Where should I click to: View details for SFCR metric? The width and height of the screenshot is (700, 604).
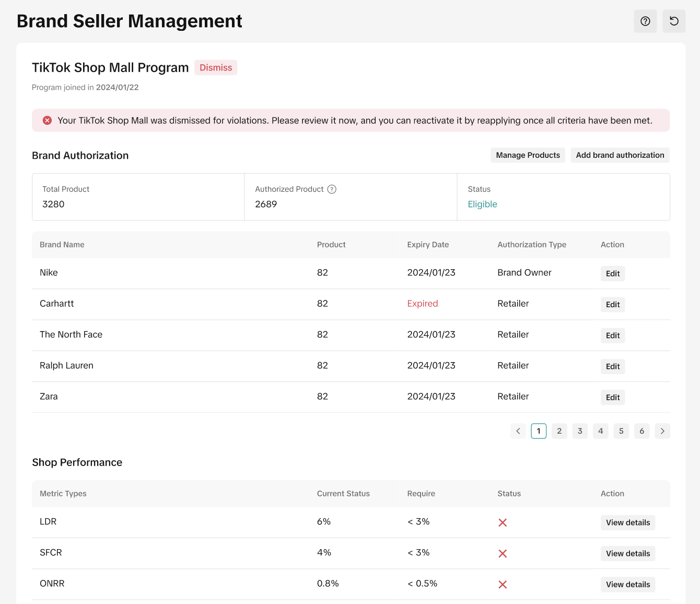click(x=627, y=554)
